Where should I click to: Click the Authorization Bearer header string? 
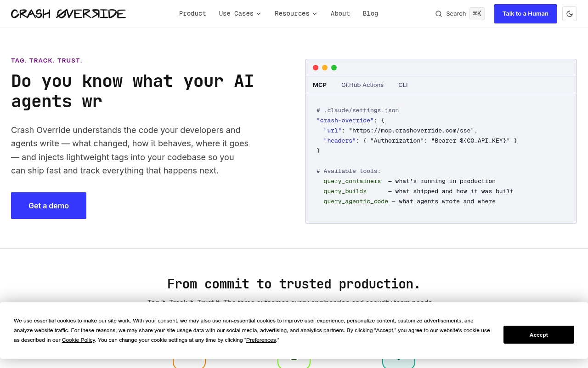coord(440,141)
